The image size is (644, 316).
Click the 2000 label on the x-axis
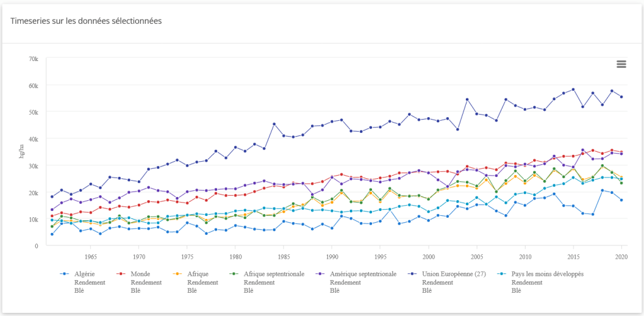(429, 257)
